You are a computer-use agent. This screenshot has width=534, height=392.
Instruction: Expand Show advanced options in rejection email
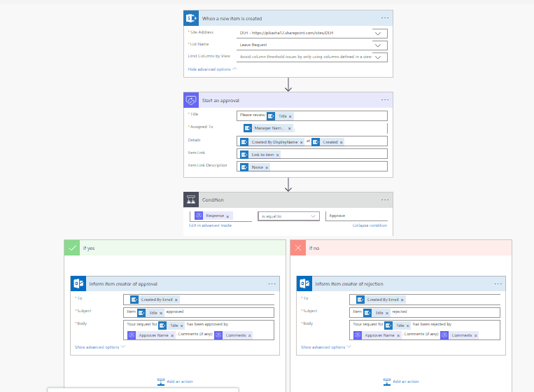pyautogui.click(x=326, y=347)
